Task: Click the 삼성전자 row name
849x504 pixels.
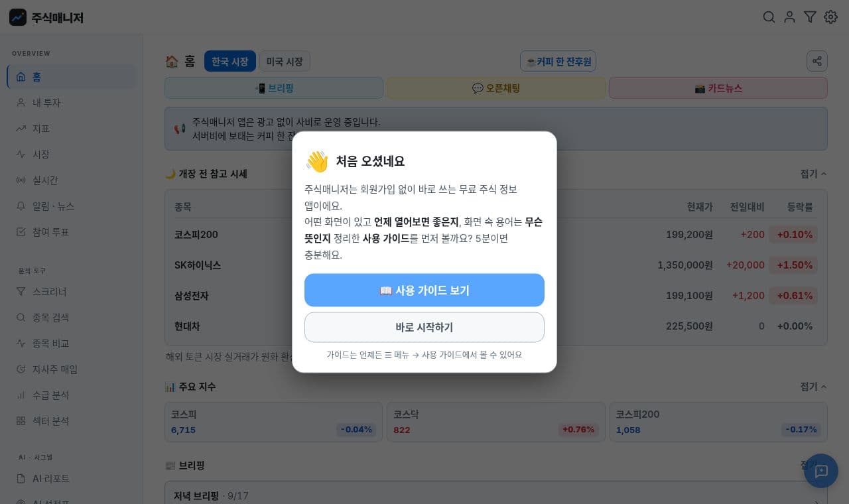Action: tap(192, 296)
